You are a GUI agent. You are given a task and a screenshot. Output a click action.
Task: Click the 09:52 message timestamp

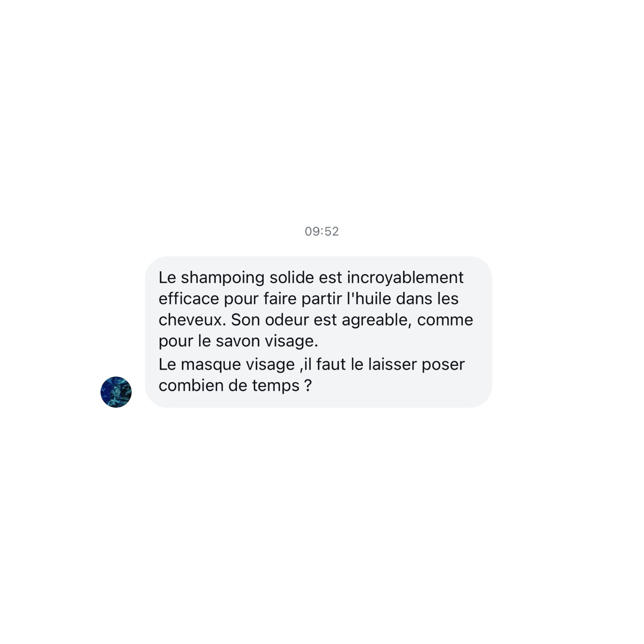(322, 231)
